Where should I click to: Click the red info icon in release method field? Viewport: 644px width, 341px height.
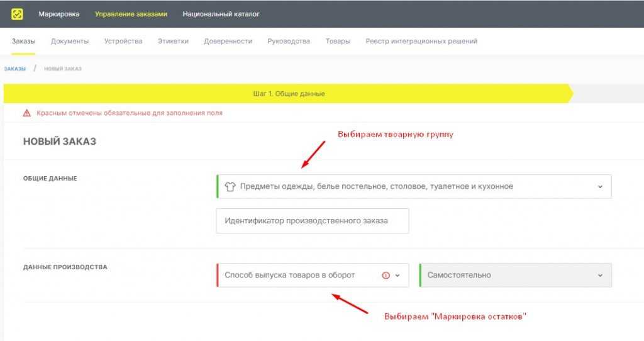386,275
